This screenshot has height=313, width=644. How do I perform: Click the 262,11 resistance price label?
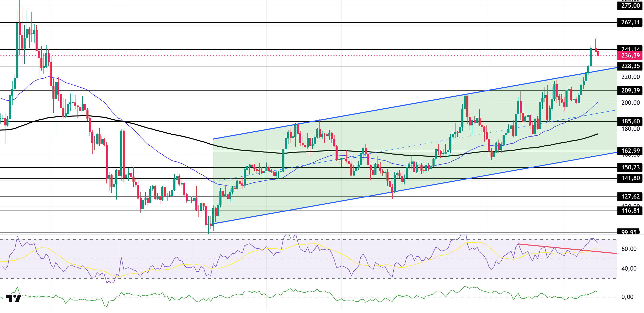[630, 22]
